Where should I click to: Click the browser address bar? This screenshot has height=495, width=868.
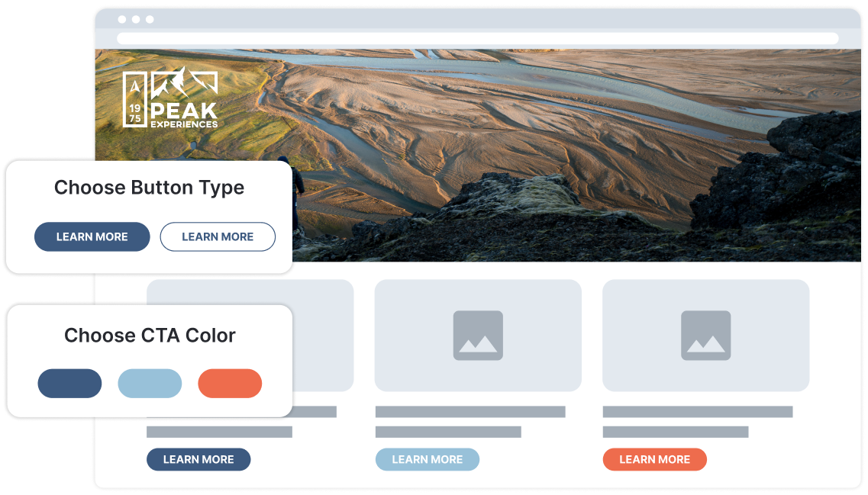click(478, 39)
